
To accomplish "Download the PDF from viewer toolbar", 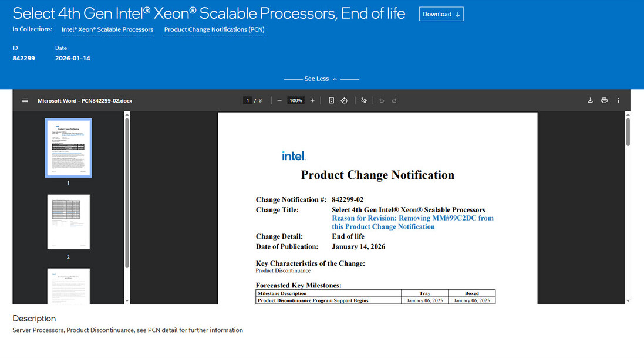I will pos(590,100).
